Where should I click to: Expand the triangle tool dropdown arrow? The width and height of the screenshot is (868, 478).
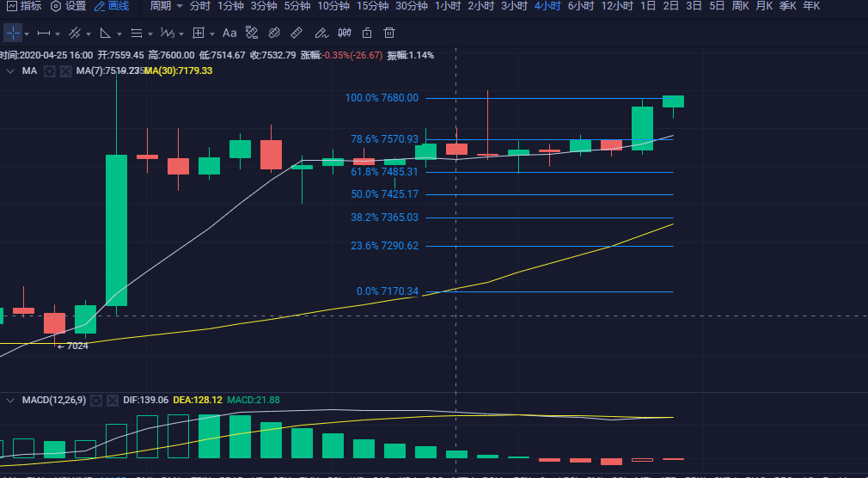119,34
